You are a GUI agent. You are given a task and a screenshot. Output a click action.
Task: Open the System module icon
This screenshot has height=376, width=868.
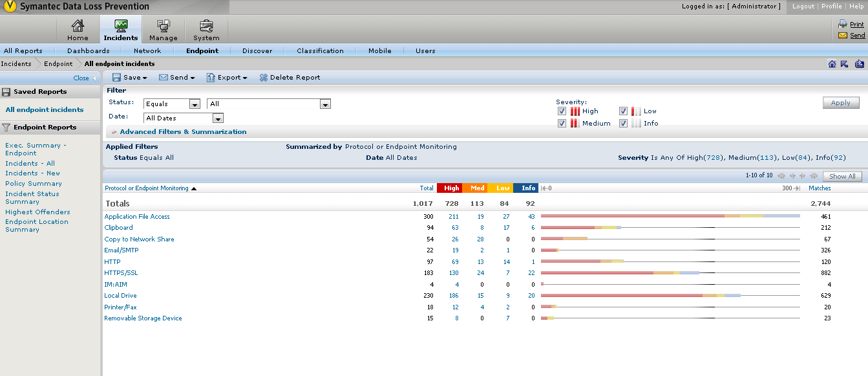click(x=206, y=30)
